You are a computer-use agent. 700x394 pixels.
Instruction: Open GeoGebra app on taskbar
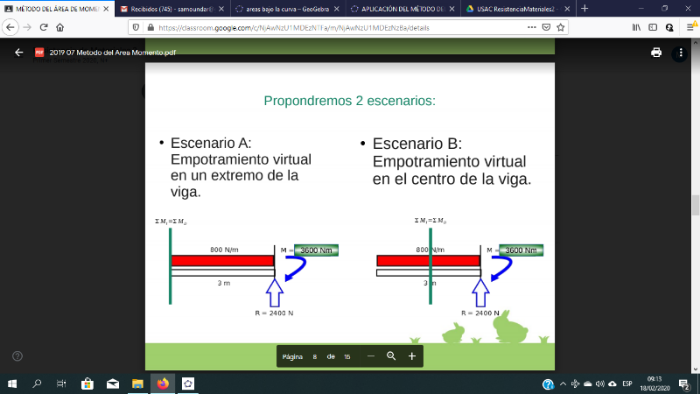(x=188, y=384)
